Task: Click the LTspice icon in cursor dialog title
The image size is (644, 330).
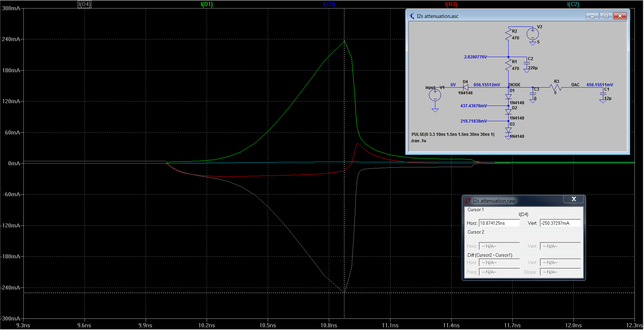Action: coord(468,201)
